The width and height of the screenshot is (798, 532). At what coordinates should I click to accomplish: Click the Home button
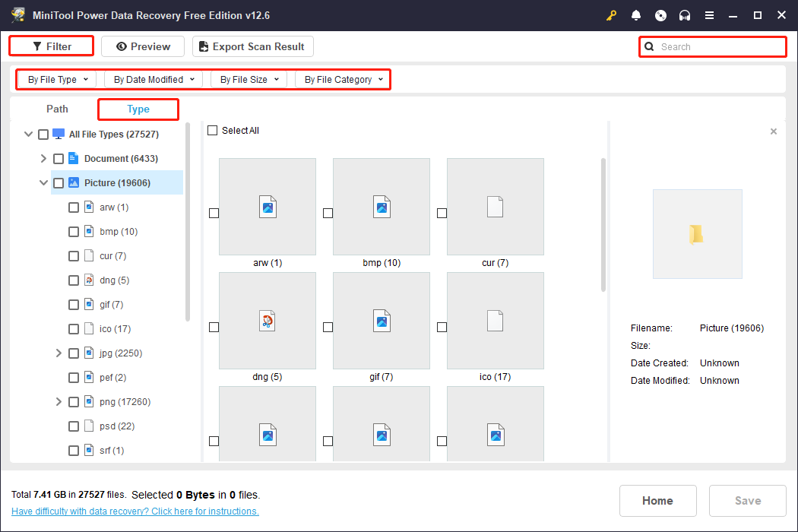click(x=657, y=500)
